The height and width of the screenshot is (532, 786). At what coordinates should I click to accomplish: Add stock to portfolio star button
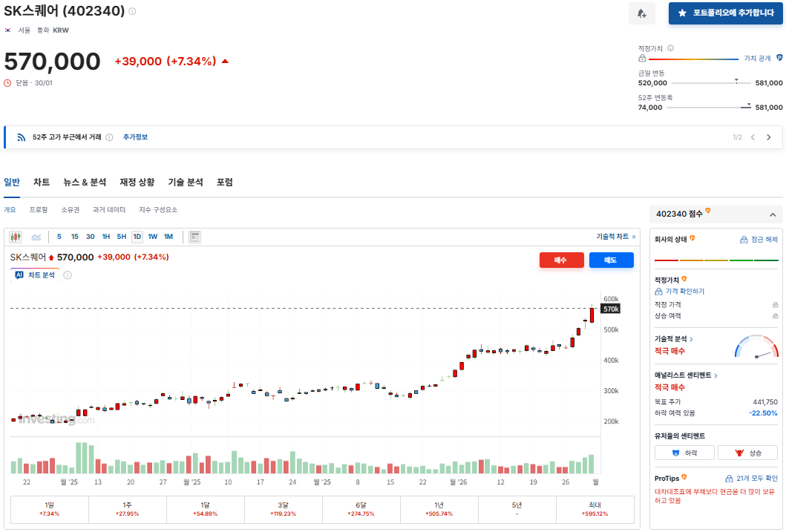coord(725,13)
